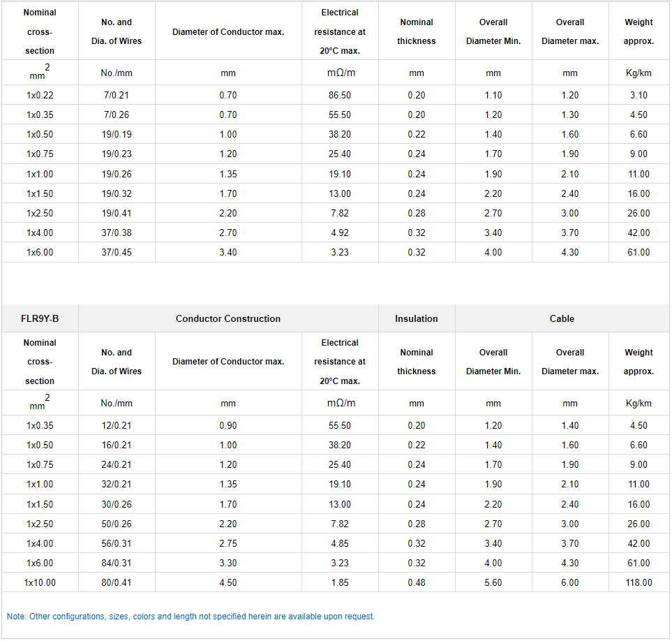Select the 3.10 weight cell
Screen dimensions: 672x641
639,95
